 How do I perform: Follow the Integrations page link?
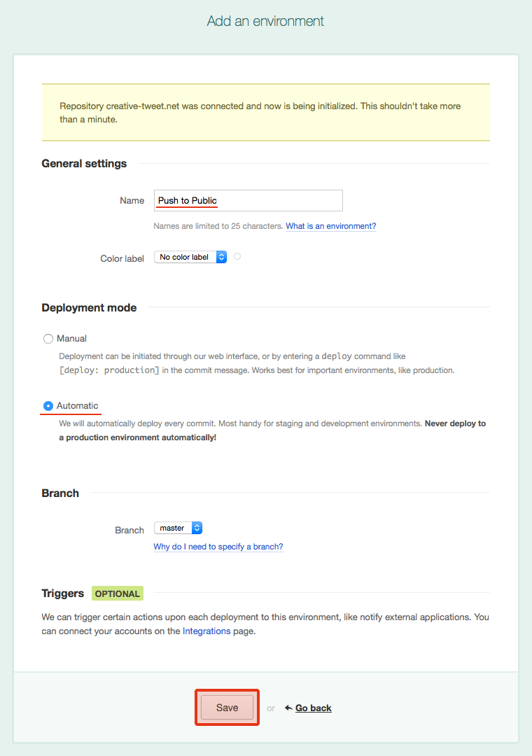click(x=206, y=631)
